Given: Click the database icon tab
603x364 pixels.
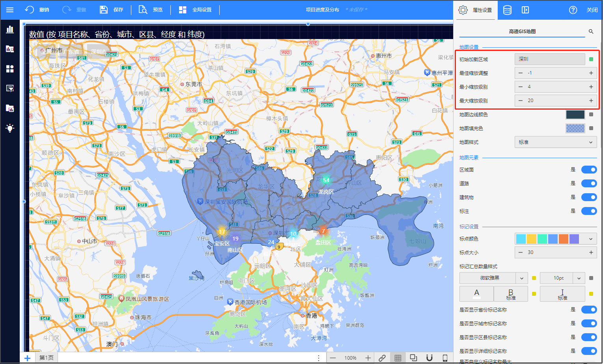Looking at the screenshot, I should [x=507, y=10].
